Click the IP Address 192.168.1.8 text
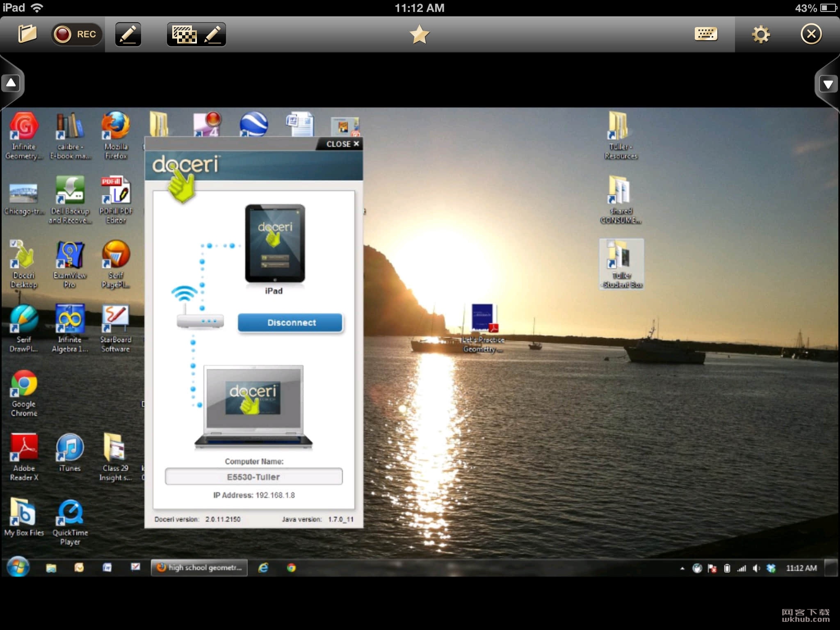 tap(254, 495)
